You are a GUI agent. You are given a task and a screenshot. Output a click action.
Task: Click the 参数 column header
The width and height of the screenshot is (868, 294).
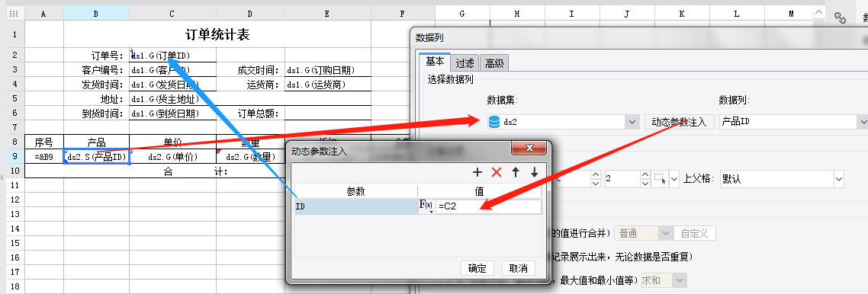[356, 192]
